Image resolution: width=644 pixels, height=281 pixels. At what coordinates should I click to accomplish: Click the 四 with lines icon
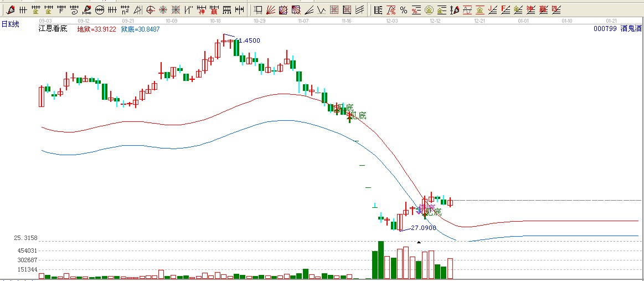pyautogui.click(x=556, y=10)
